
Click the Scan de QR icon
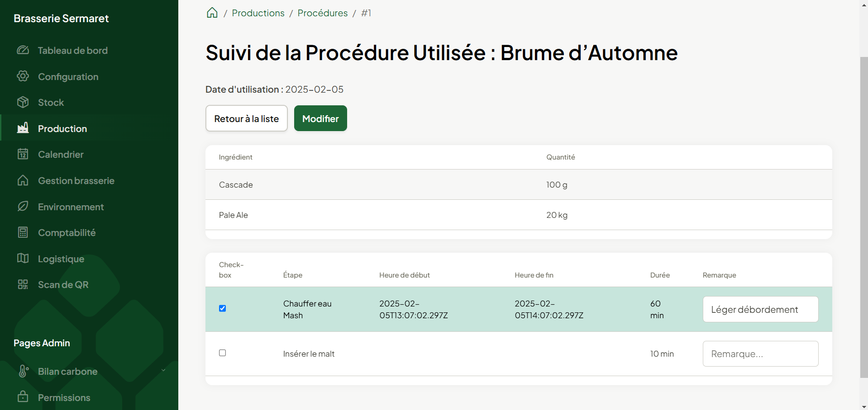pyautogui.click(x=23, y=284)
